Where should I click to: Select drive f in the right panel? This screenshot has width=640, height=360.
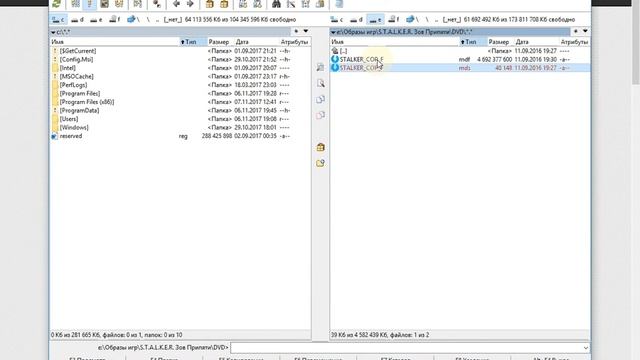pyautogui.click(x=393, y=19)
